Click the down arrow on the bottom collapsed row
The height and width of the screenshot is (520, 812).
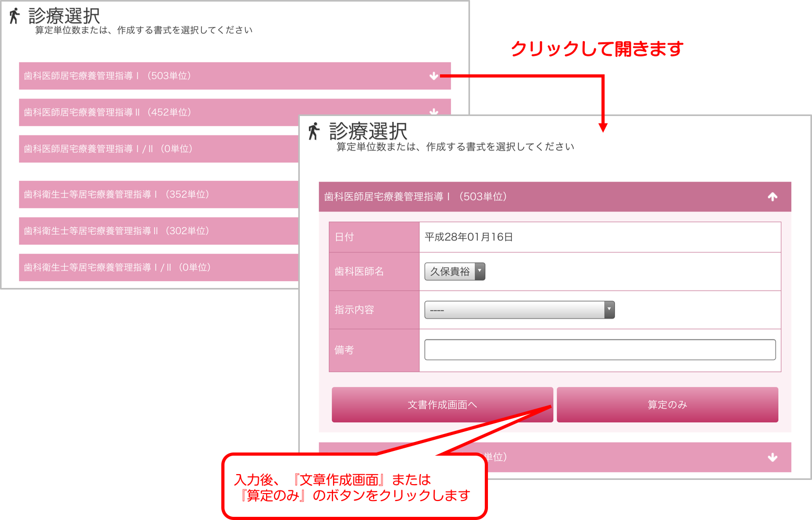[x=772, y=457]
